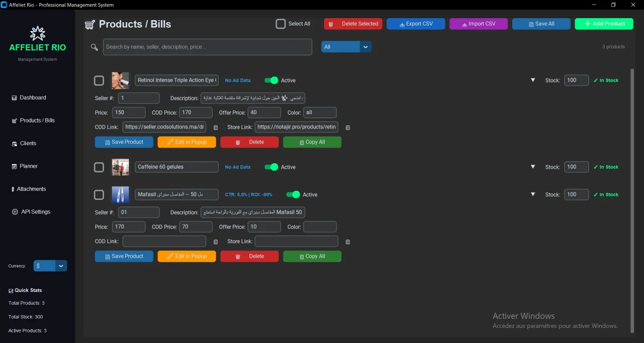Copy the Retinol product store link

(348, 128)
